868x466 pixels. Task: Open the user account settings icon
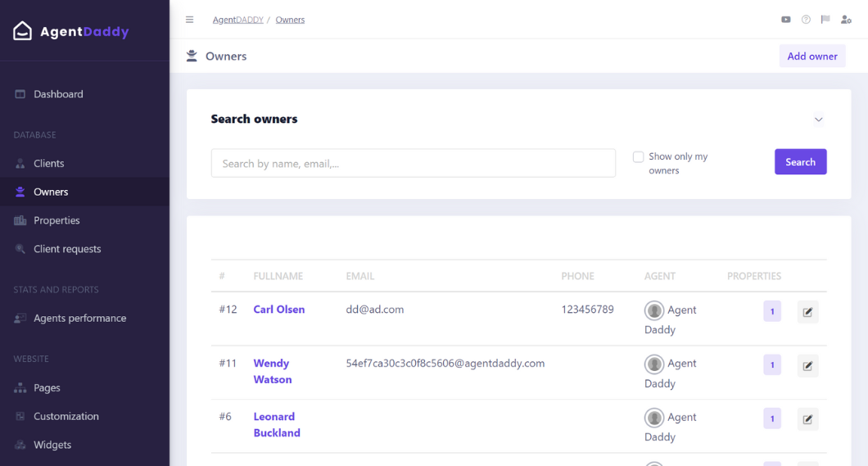pos(846,20)
